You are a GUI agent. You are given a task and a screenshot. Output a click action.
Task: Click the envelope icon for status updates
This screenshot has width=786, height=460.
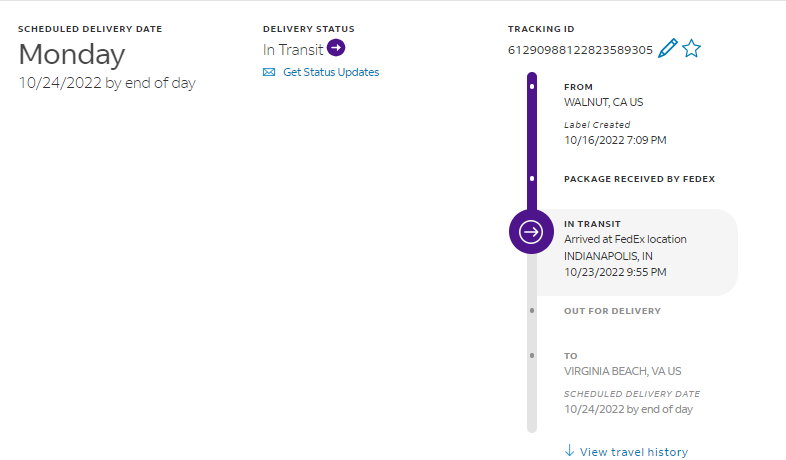[269, 72]
